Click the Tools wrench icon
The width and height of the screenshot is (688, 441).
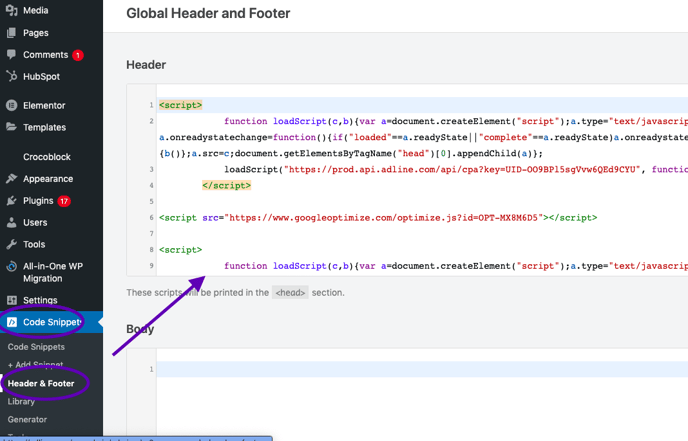[12, 244]
